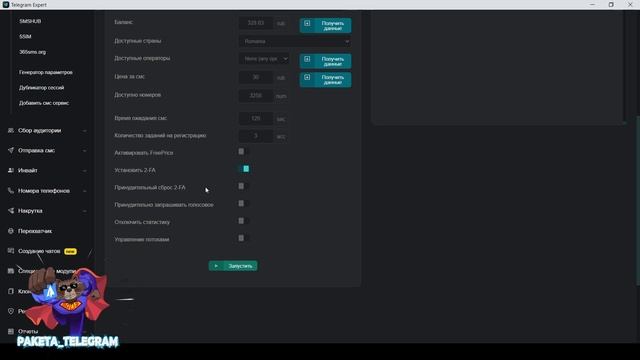Click the Отчеты icon in sidebar
Screen dimensions: 640x360
point(11,331)
